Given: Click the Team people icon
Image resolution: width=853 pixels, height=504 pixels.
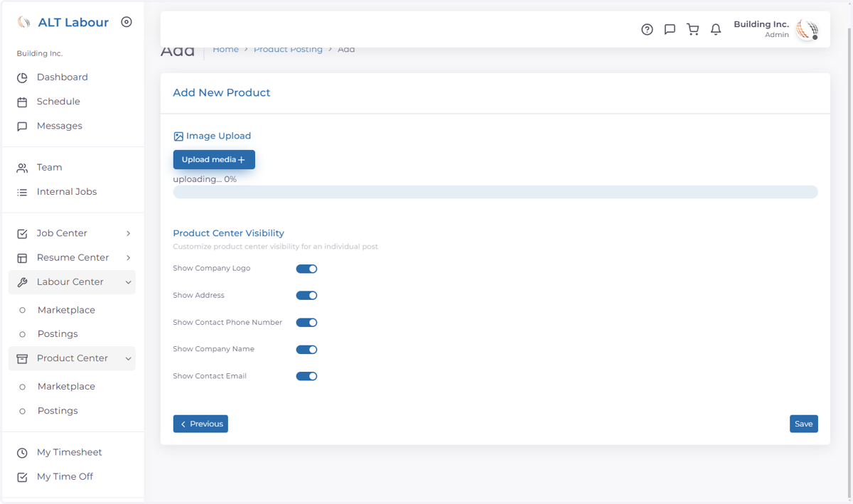Looking at the screenshot, I should 22,168.
